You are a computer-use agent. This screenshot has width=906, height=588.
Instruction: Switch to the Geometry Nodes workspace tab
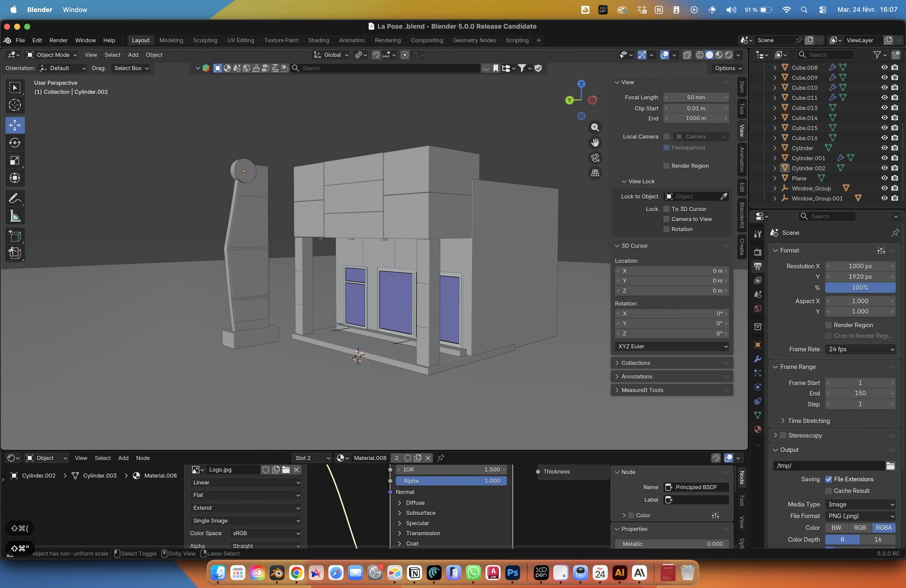click(x=474, y=40)
